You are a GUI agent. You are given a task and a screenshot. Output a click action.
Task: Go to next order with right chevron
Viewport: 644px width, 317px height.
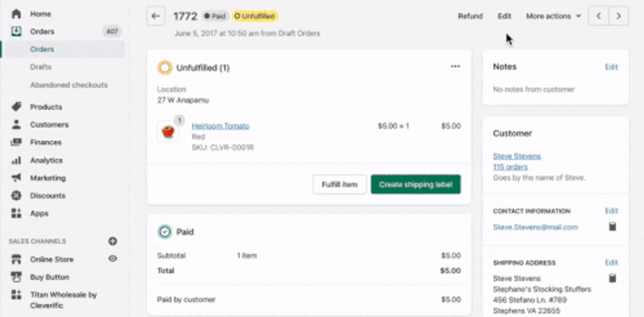619,16
